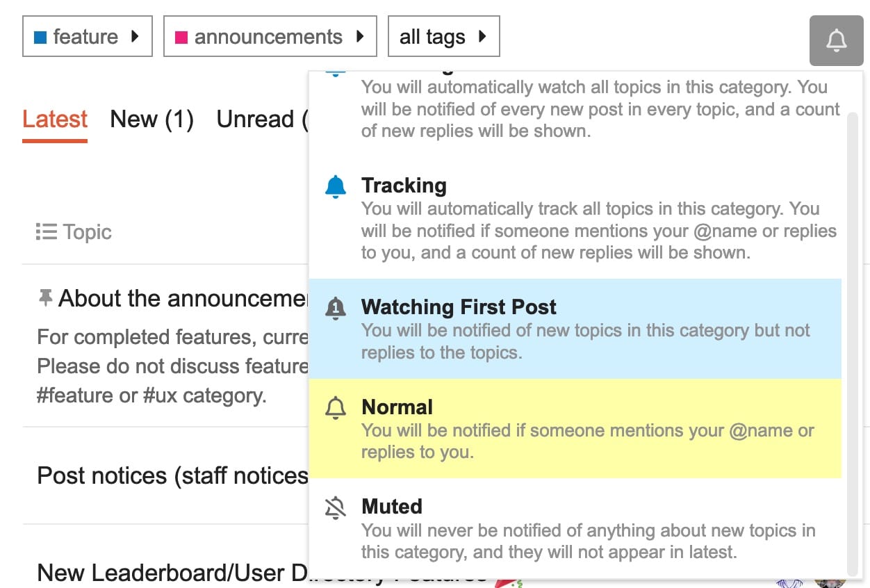This screenshot has width=870, height=588.
Task: Click the crossed-out Muted bell icon
Action: tap(335, 507)
